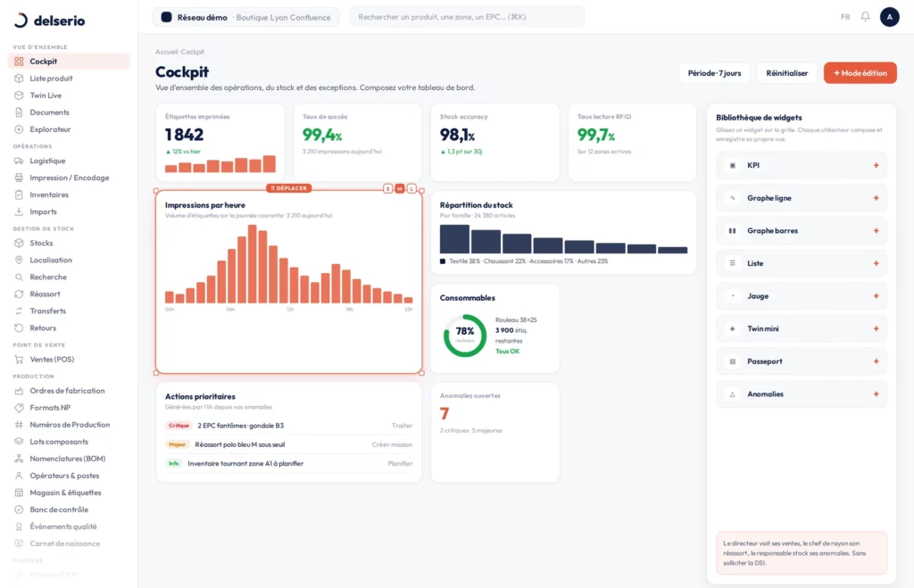914x588 pixels.
Task: Click Créer mission for Réassort polo
Action: (x=392, y=444)
